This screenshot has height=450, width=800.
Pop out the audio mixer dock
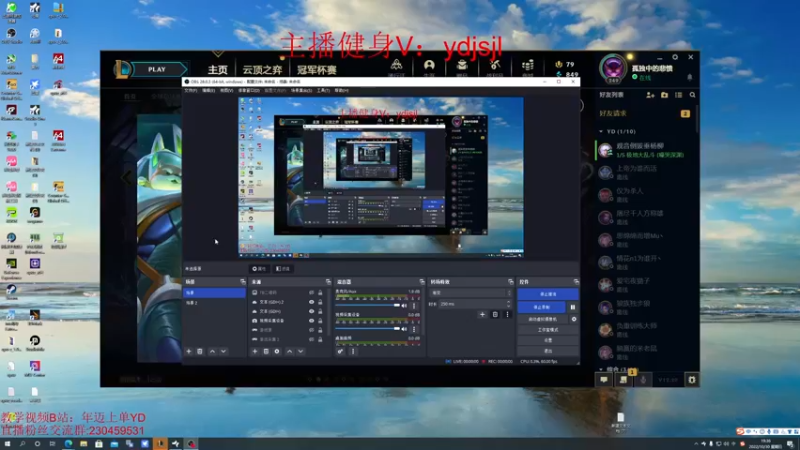422,282
